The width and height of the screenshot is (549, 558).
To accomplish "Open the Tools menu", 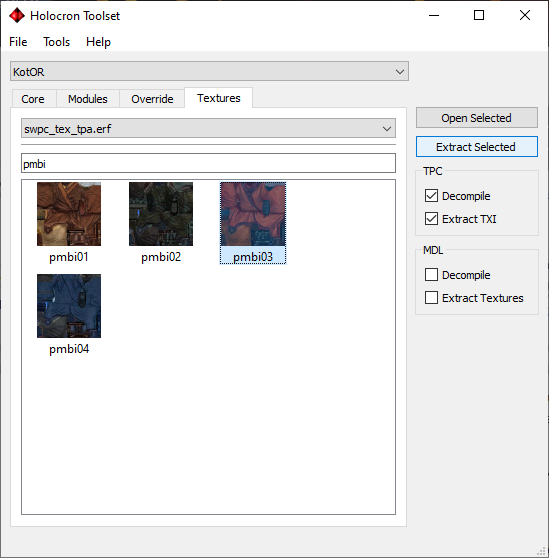I will pos(57,42).
